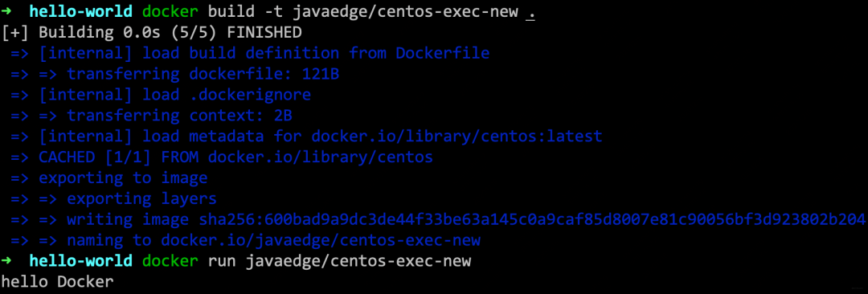This screenshot has width=868, height=294.
Task: Click 'docker.io/javaedge/centos-exec-new' naming target
Action: coord(321,240)
